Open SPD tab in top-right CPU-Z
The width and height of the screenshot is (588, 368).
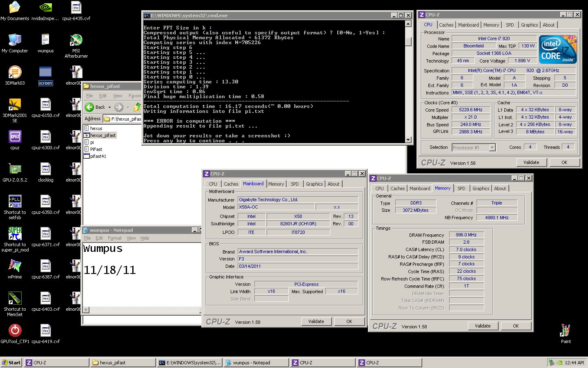coord(510,25)
